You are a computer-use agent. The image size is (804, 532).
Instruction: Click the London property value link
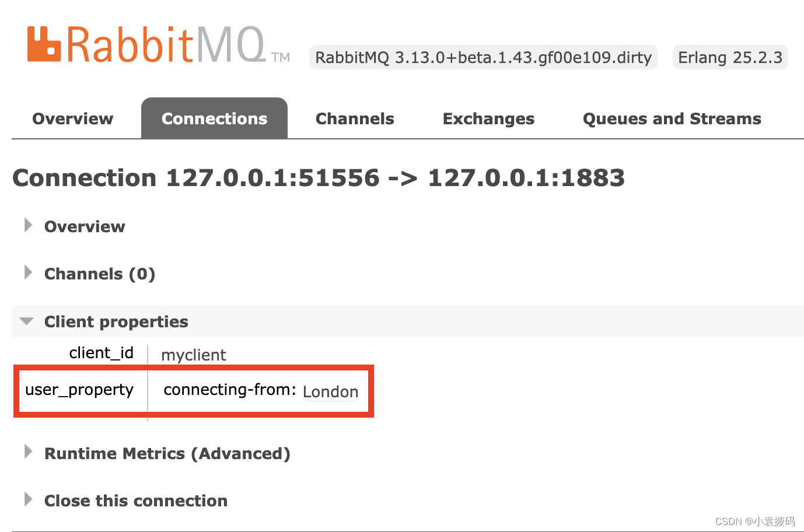click(330, 391)
